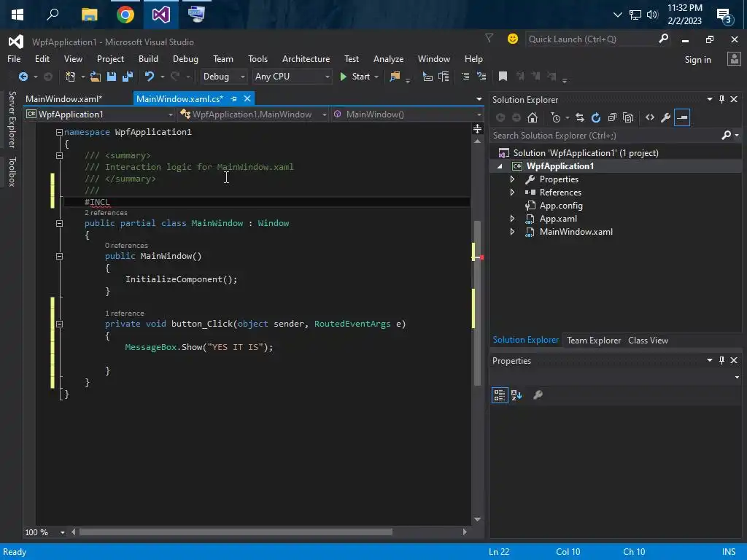Switch to the Class View tab
Viewport: 747px width, 560px height.
click(x=648, y=341)
